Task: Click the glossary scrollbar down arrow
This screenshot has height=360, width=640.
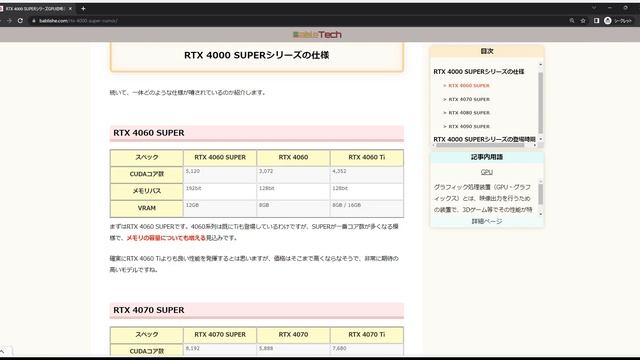Action: tap(541, 213)
